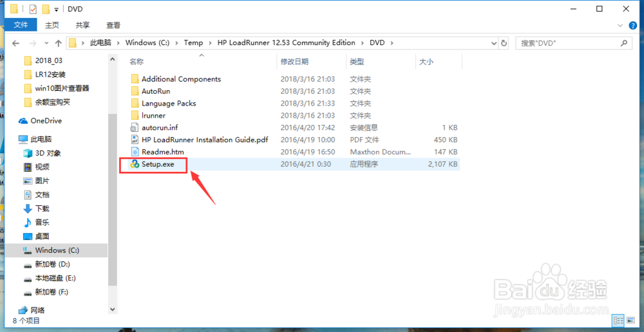
Task: Open 3D 对象 in navigation pane
Action: 48,153
